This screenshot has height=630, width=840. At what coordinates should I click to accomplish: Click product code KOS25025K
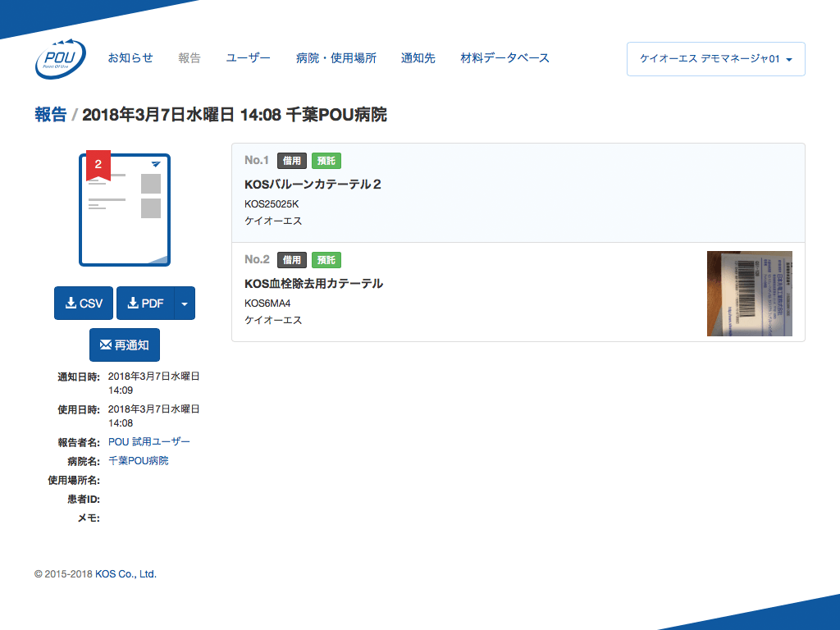click(x=272, y=204)
